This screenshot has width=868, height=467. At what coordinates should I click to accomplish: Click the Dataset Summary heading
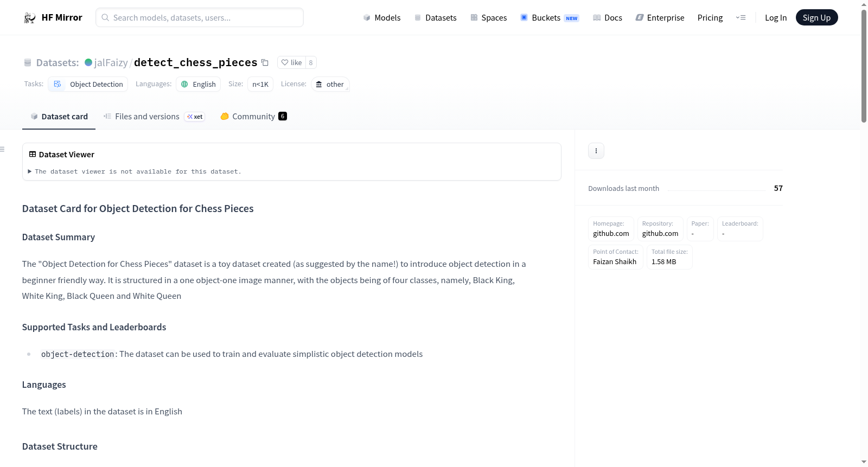[x=59, y=237]
